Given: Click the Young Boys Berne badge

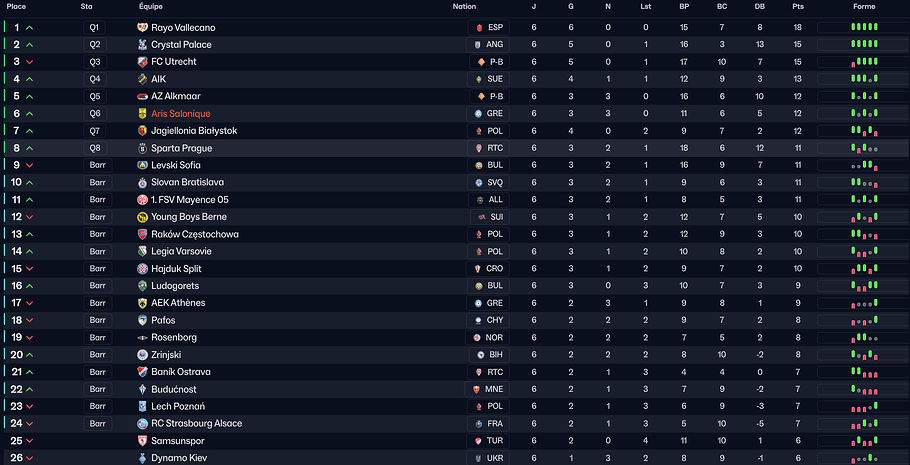Looking at the screenshot, I should click(x=142, y=217).
